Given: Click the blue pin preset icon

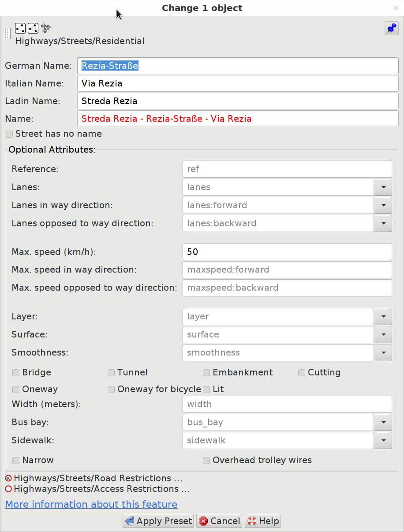Looking at the screenshot, I should (x=391, y=28).
